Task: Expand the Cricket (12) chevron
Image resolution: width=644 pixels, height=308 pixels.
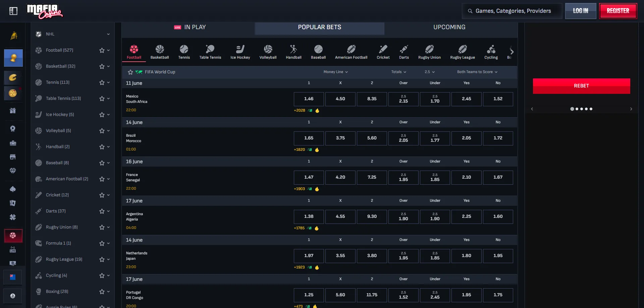Action: [108, 195]
